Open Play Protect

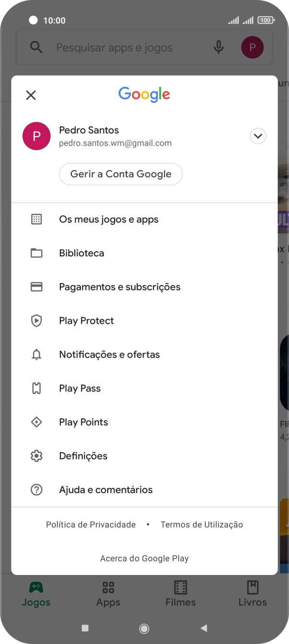pyautogui.click(x=36, y=321)
